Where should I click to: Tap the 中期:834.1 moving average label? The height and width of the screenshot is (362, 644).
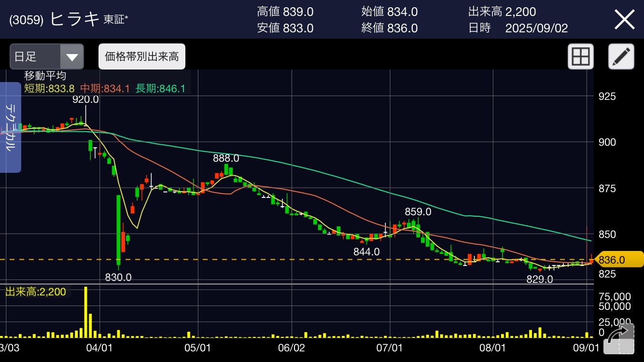pyautogui.click(x=105, y=88)
